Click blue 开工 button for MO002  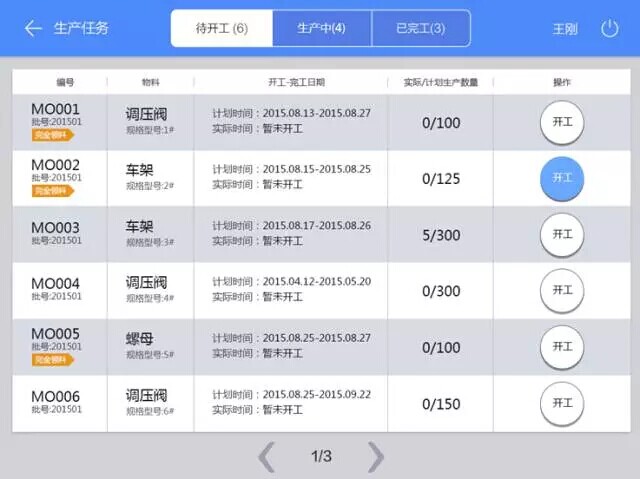coord(562,178)
